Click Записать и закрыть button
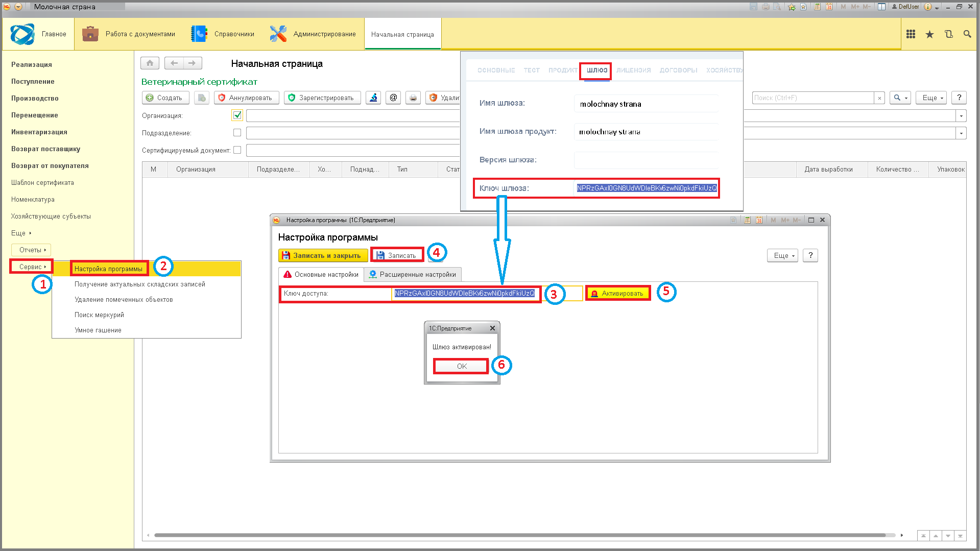The width and height of the screenshot is (980, 551). tap(323, 255)
